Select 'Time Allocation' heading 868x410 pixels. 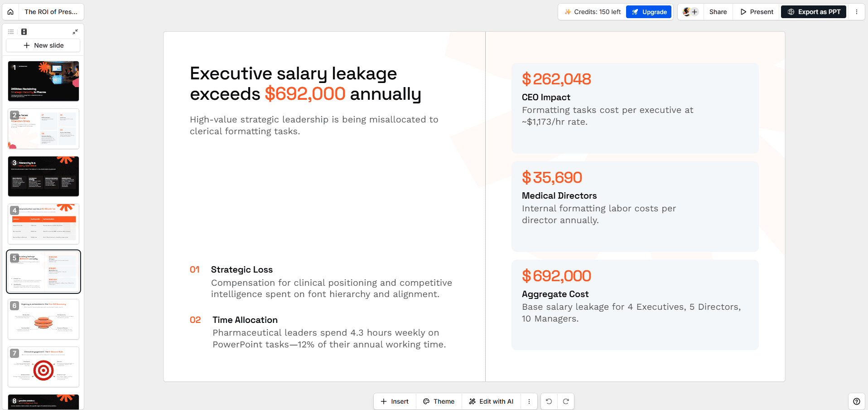(x=245, y=320)
